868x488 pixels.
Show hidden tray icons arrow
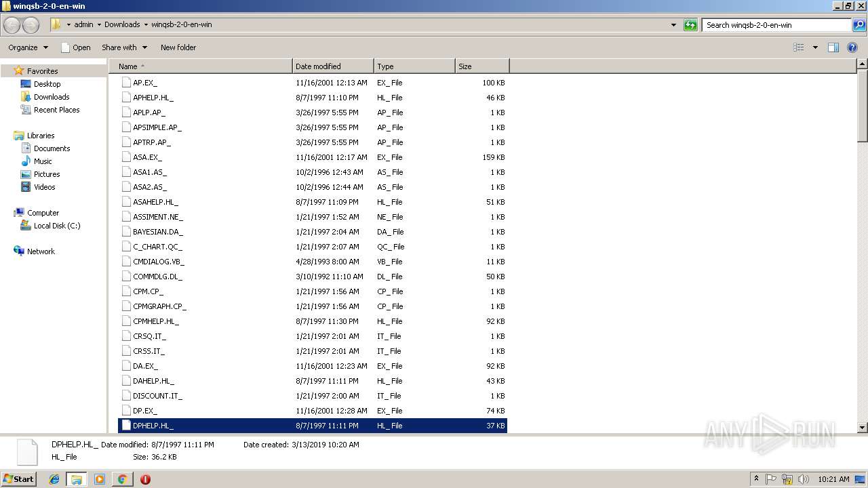756,479
